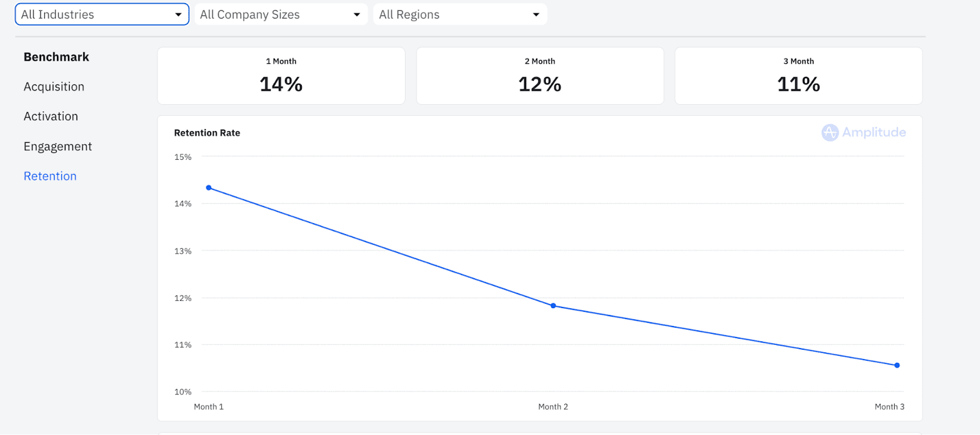This screenshot has width=980, height=435.
Task: Click the Benchmark sidebar heading
Action: coord(56,57)
